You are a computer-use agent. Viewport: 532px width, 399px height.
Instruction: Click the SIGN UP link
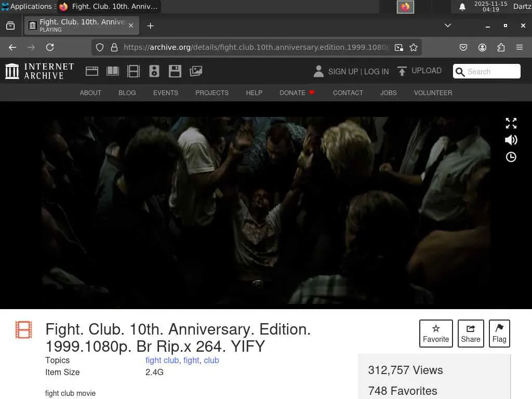[343, 72]
